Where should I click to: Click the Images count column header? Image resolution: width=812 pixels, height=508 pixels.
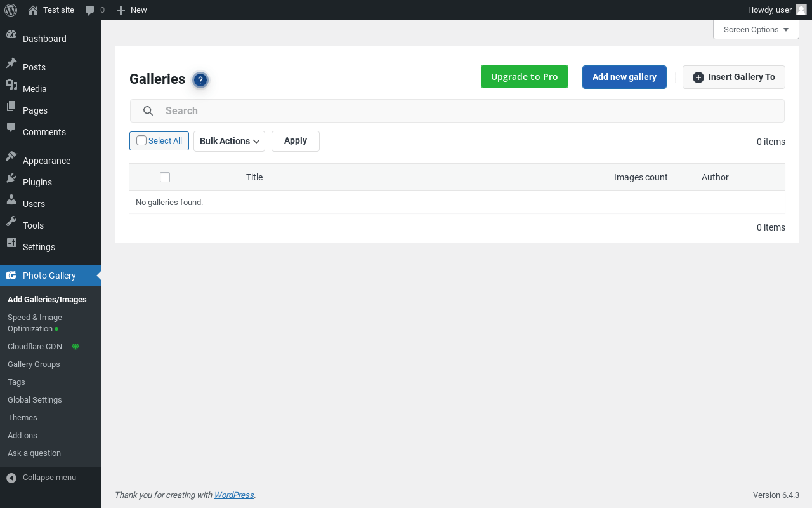(x=641, y=177)
